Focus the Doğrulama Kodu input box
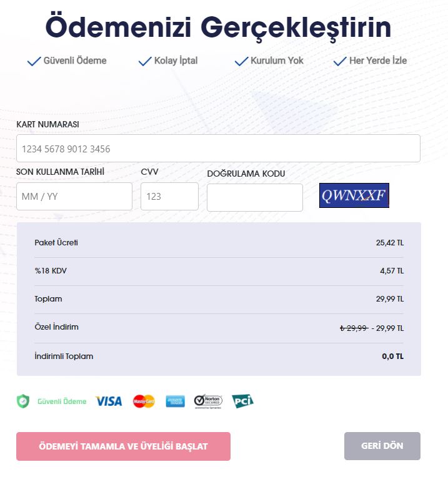Image resolution: width=448 pixels, height=482 pixels. click(x=255, y=198)
